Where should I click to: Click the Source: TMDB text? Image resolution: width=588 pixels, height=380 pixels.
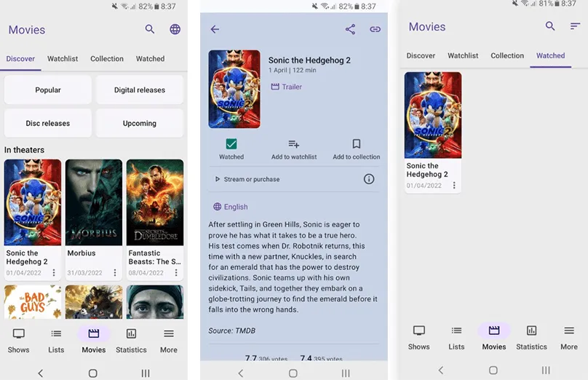[231, 330]
